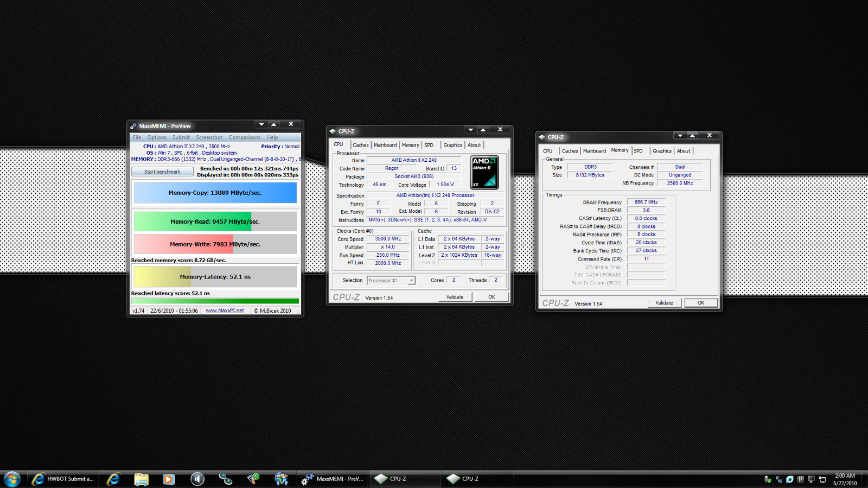Open the Submit menu in MaxxMEM
This screenshot has width=868, height=488.
181,138
